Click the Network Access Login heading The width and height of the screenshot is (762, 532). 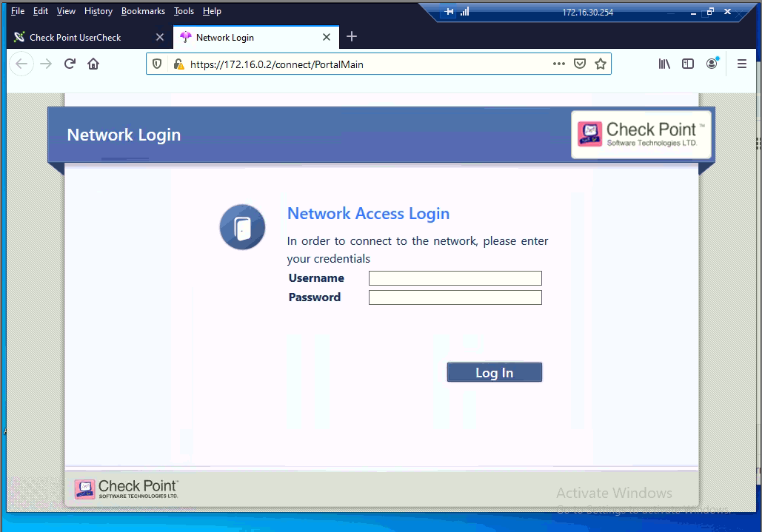click(368, 214)
